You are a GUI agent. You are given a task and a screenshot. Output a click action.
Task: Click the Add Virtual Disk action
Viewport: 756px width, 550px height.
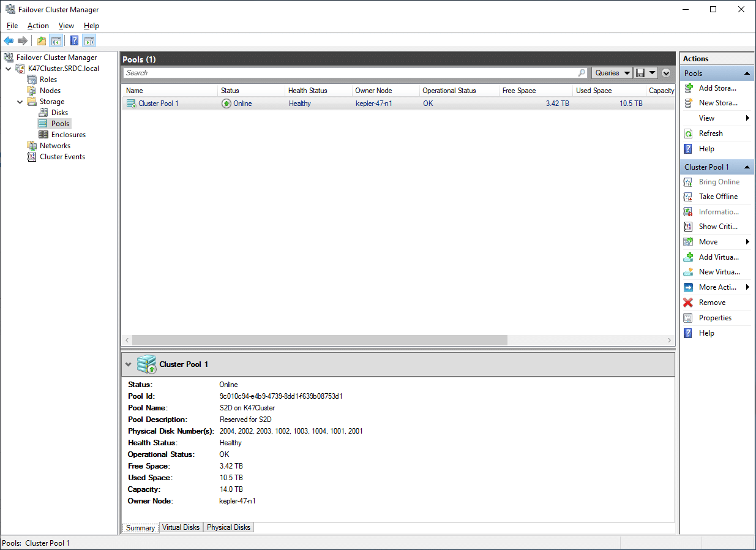(x=719, y=257)
